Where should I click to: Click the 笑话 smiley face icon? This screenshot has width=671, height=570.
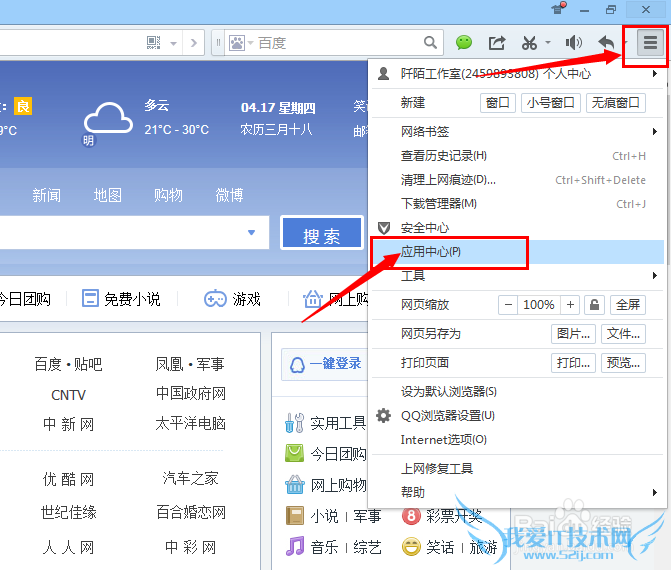coord(411,546)
